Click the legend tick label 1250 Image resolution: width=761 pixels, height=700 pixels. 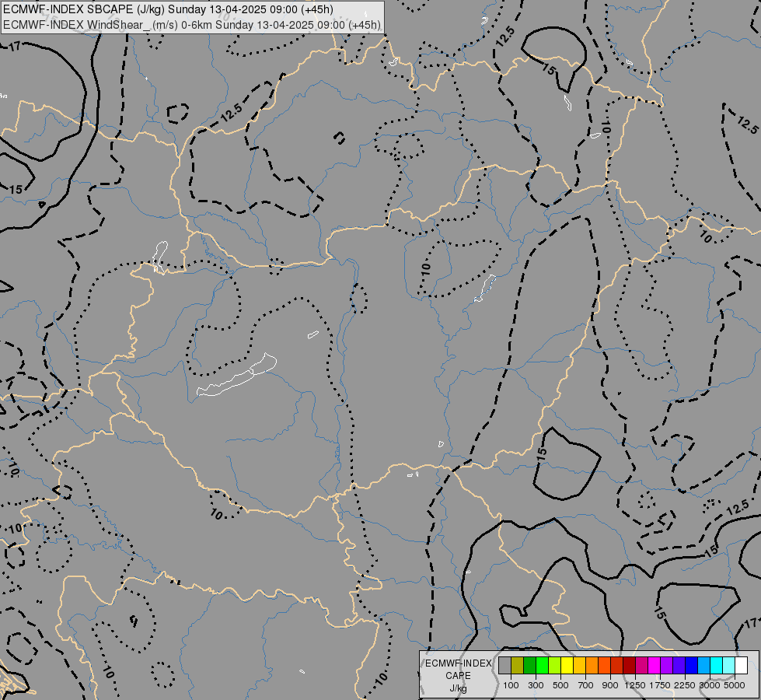pyautogui.click(x=635, y=685)
